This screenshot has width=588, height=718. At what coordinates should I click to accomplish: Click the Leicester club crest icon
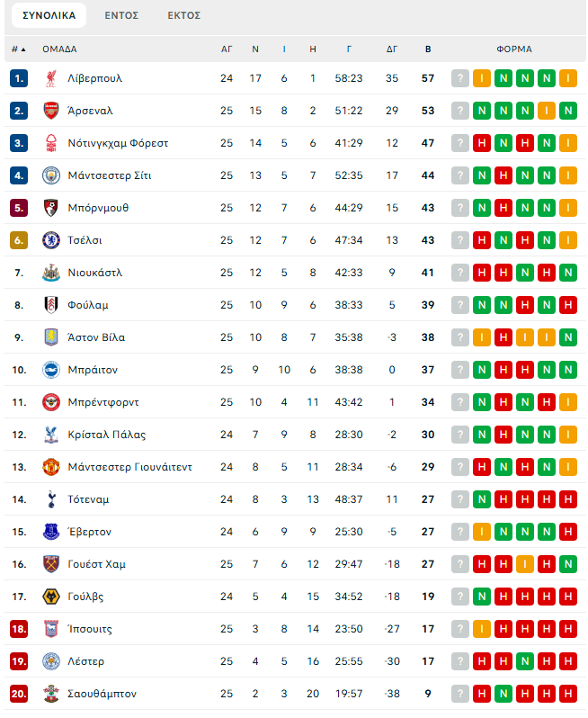click(x=50, y=661)
